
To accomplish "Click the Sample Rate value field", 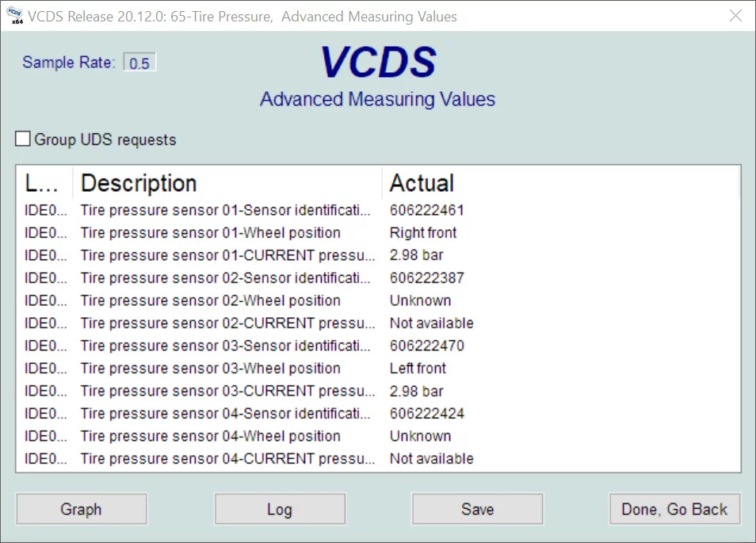I will click(140, 63).
